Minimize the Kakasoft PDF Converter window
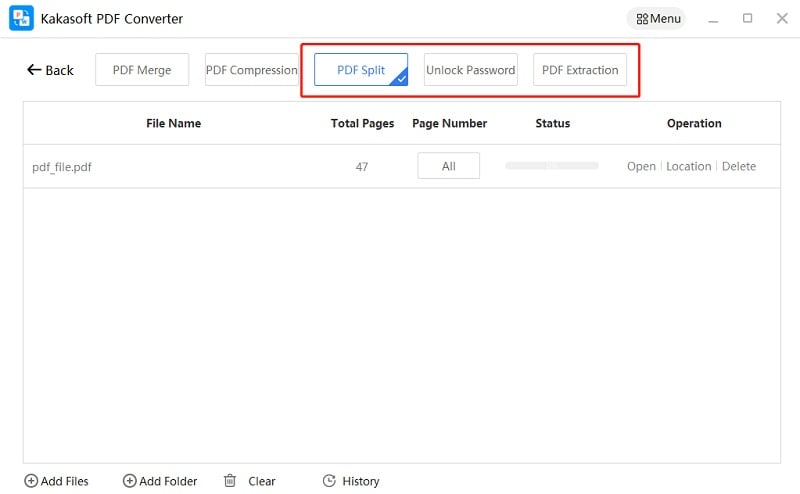 713,19
